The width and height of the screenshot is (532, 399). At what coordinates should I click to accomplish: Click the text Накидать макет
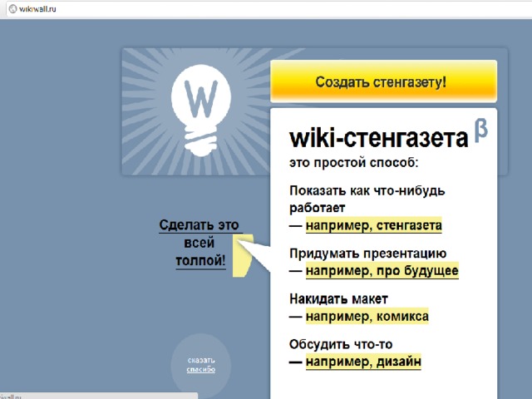click(x=338, y=299)
